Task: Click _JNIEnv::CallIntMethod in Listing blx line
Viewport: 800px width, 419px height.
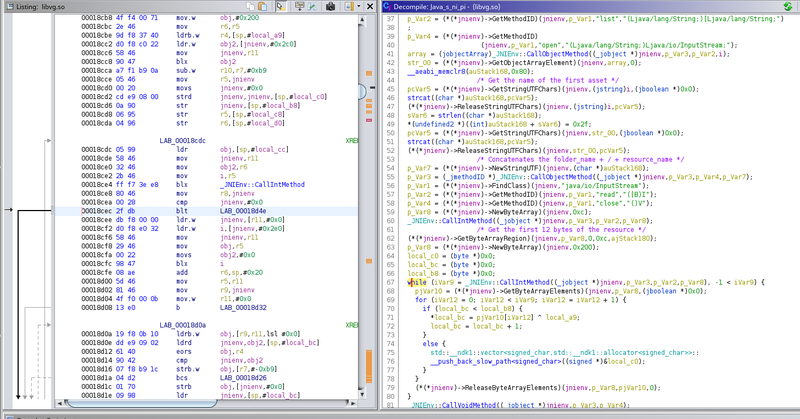Action: [262, 185]
